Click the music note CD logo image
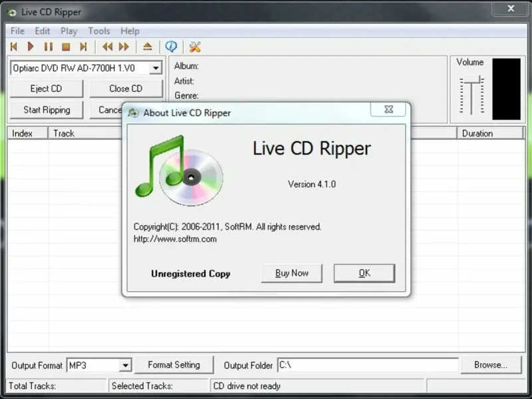 click(x=179, y=170)
